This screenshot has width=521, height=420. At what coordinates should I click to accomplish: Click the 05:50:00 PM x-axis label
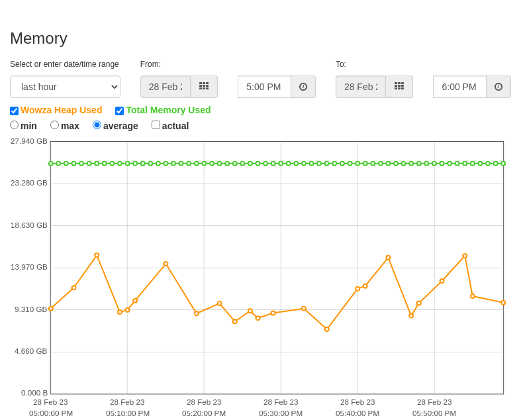(434, 413)
